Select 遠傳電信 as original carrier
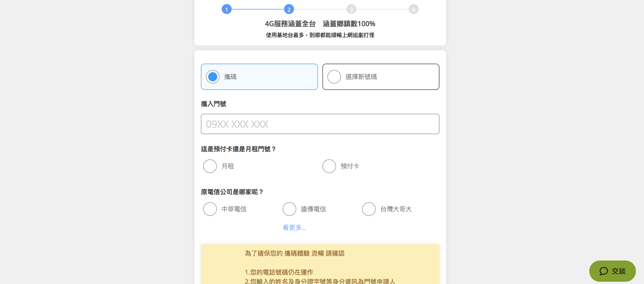The height and width of the screenshot is (284, 644). 289,209
